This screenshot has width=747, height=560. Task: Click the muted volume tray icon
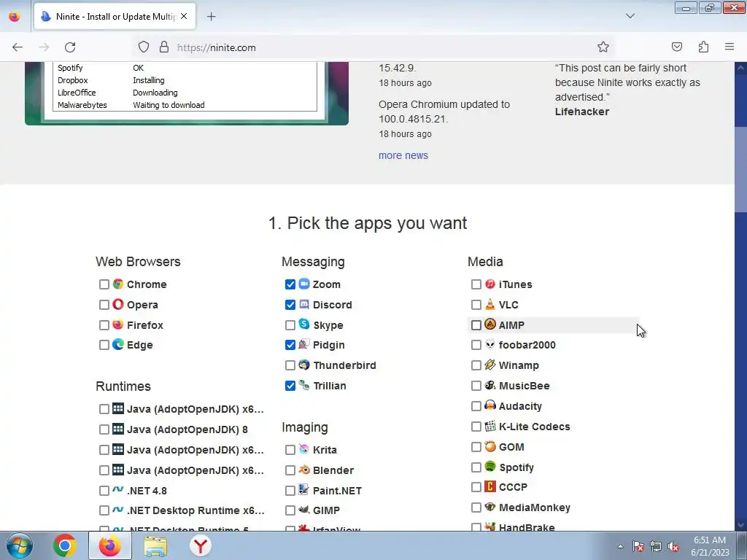coord(673,546)
